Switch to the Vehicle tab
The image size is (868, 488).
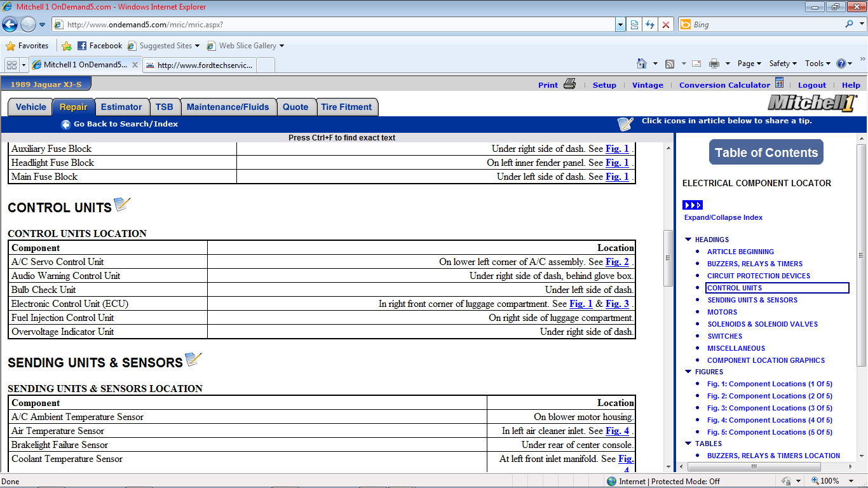31,107
